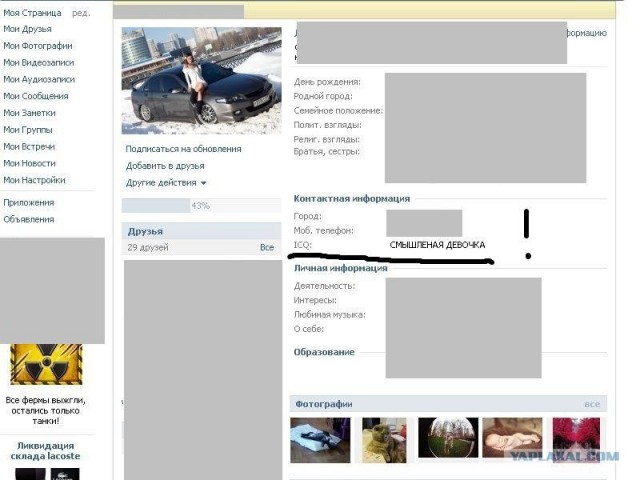Open Ликвидация склада lacoste ad

[46, 451]
